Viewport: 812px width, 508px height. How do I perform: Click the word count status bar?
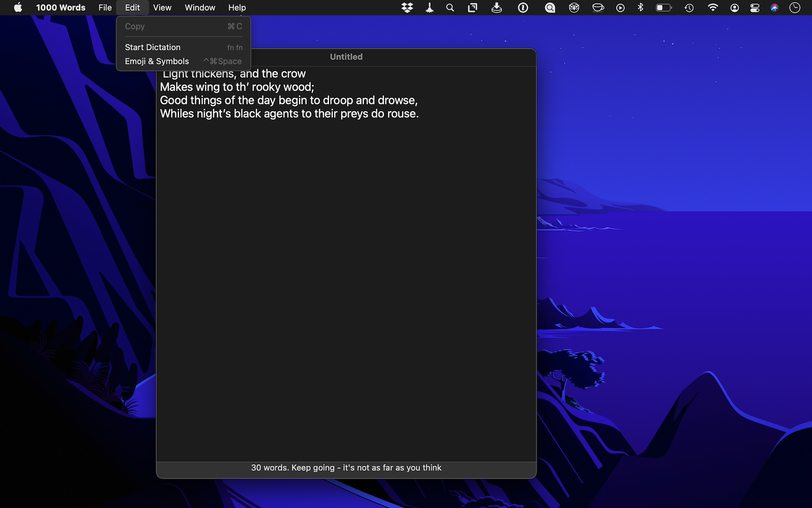coord(346,468)
